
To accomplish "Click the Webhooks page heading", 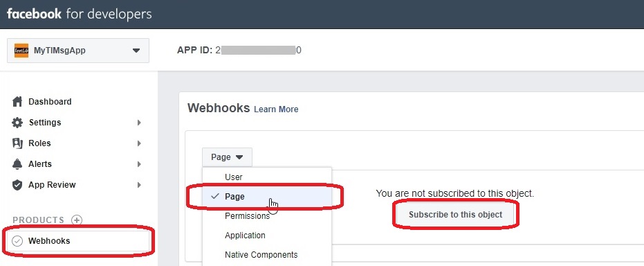I will click(x=219, y=108).
